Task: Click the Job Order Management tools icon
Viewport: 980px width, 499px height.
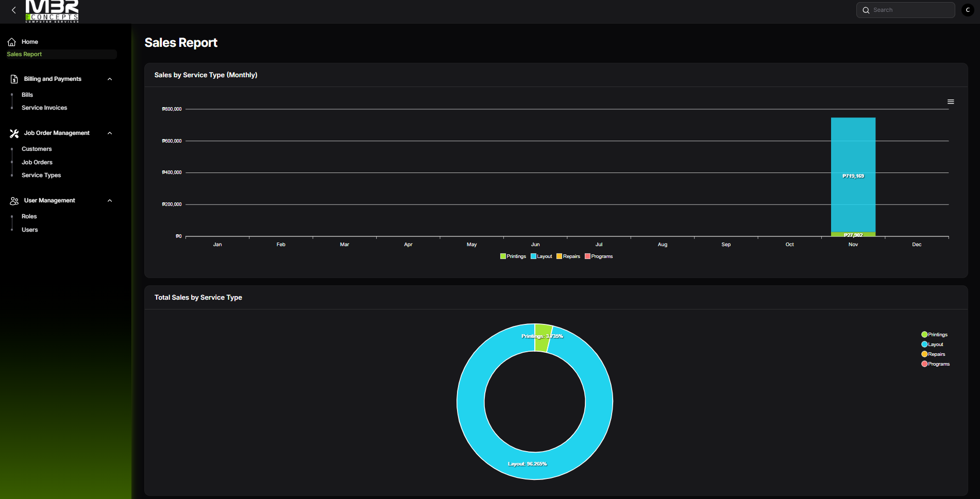Action: [14, 133]
